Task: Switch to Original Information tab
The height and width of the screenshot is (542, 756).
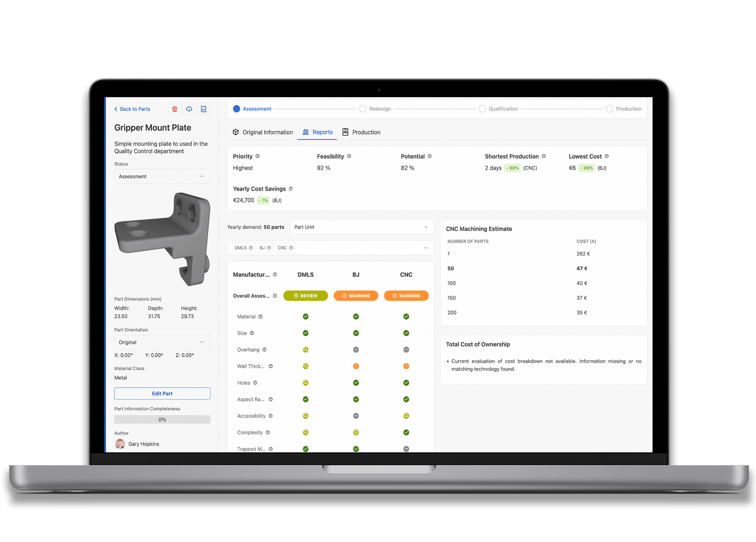Action: pos(263,132)
